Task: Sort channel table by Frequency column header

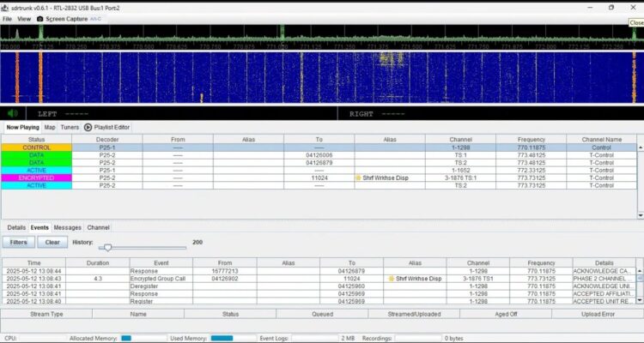Action: pos(532,139)
